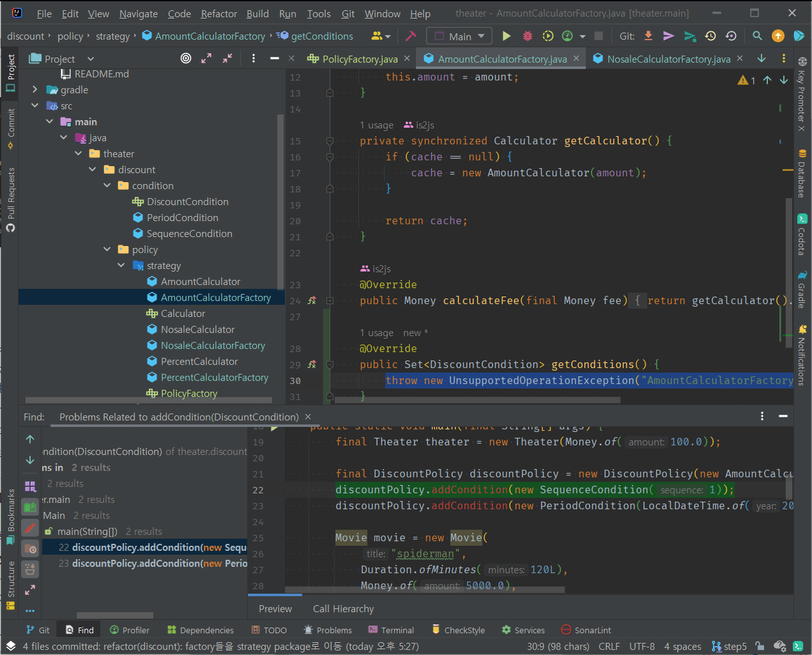Open the Call Hierarchy tab
Screen dimensions: 812x655
343,609
